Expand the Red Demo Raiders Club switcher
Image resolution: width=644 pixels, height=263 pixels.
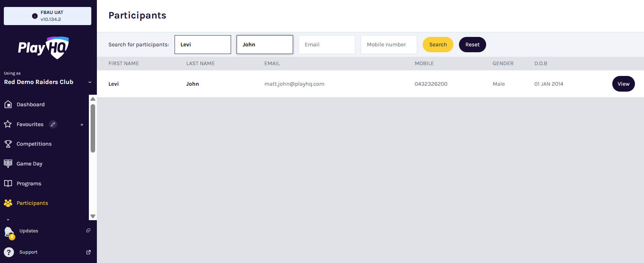(x=90, y=82)
